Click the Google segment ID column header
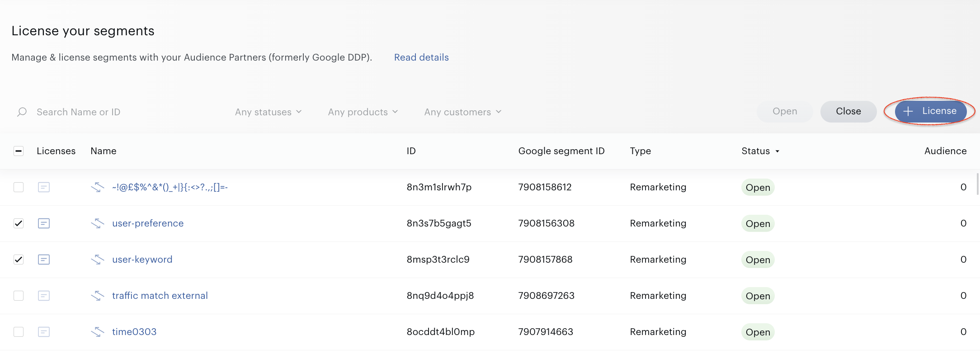This screenshot has width=980, height=354. pyautogui.click(x=561, y=151)
